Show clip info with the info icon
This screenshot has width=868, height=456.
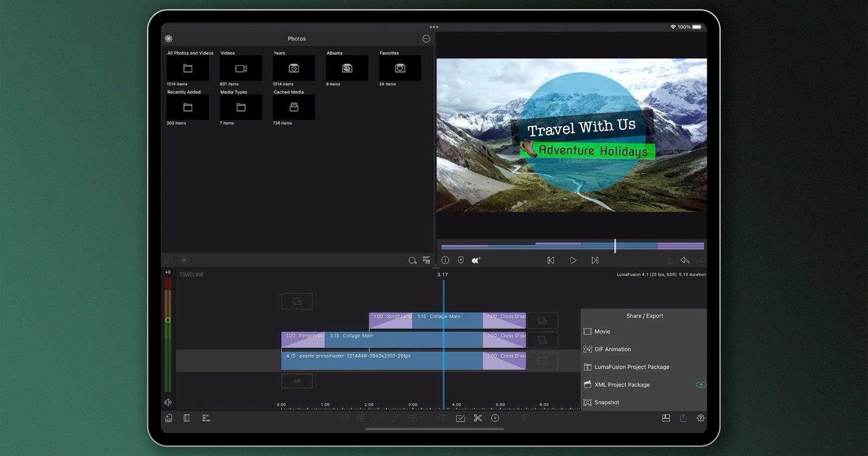(445, 261)
